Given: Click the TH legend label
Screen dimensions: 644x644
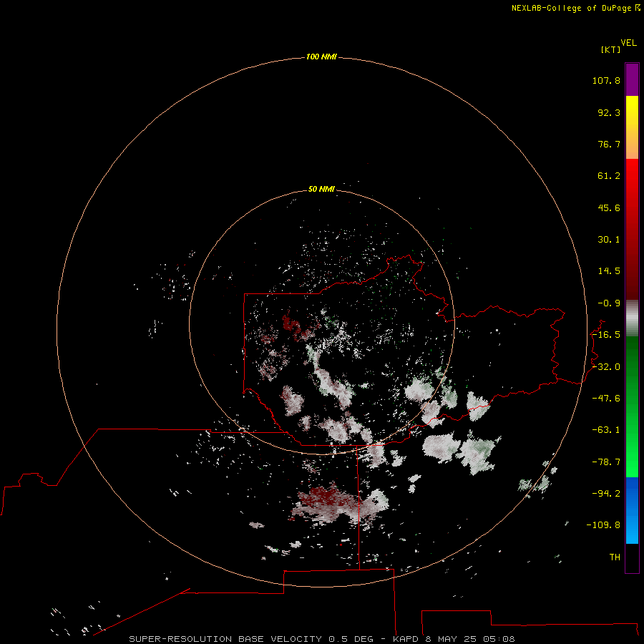Looking at the screenshot, I should coord(615,557).
